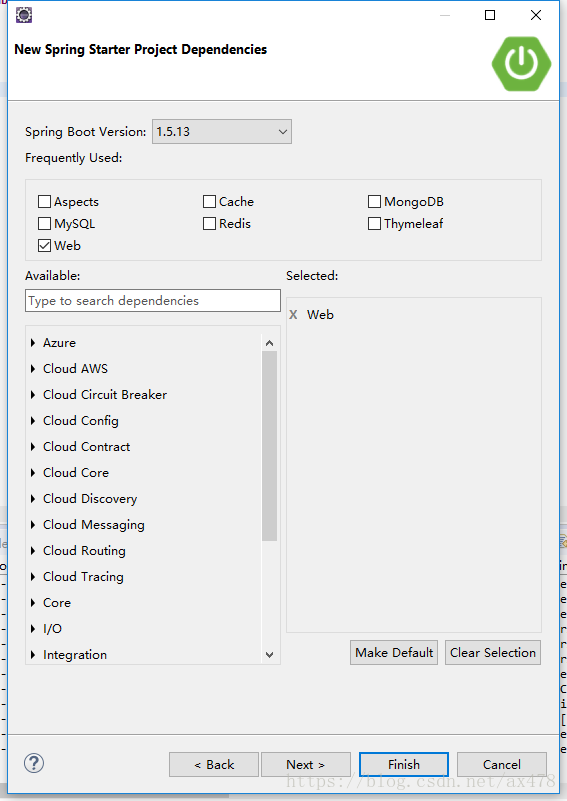Uncheck the Web checkbox
The width and height of the screenshot is (567, 801).
point(44,246)
